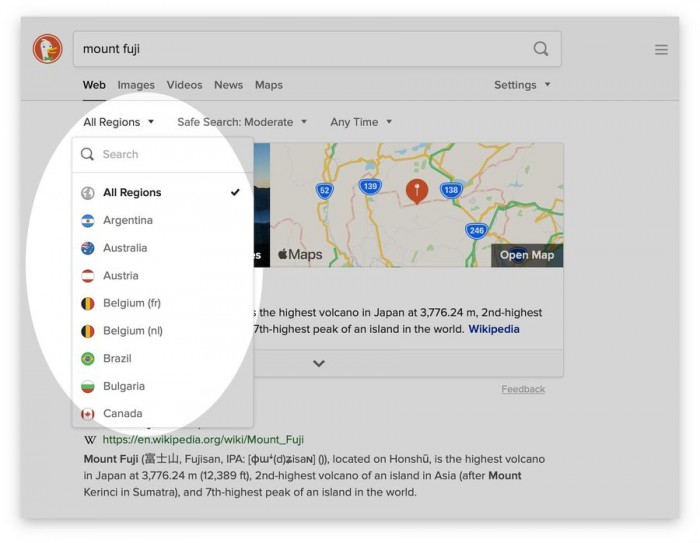Viewport: 700px width, 543px height.
Task: Click the Brazil flag icon
Action: pos(88,359)
